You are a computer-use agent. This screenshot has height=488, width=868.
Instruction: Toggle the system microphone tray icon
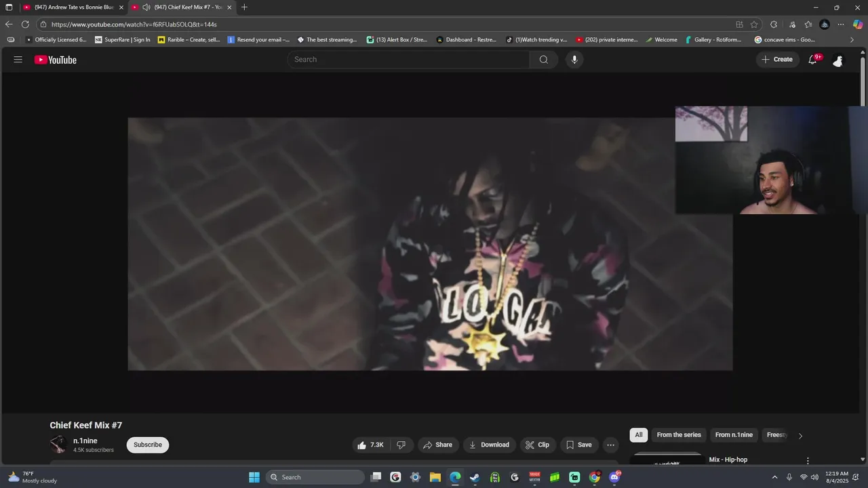(x=789, y=477)
